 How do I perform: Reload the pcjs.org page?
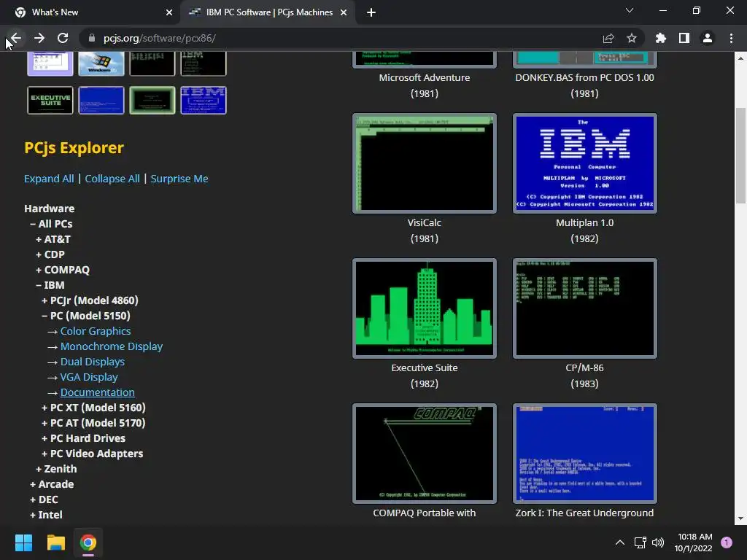tap(63, 38)
